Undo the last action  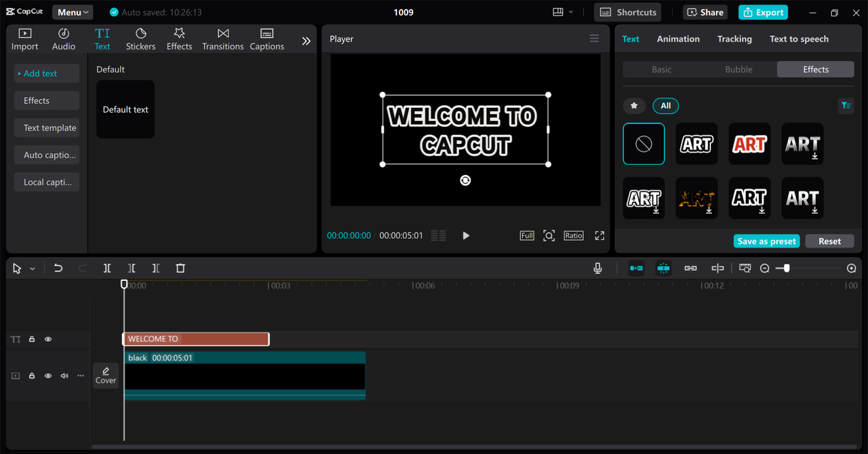tap(58, 268)
